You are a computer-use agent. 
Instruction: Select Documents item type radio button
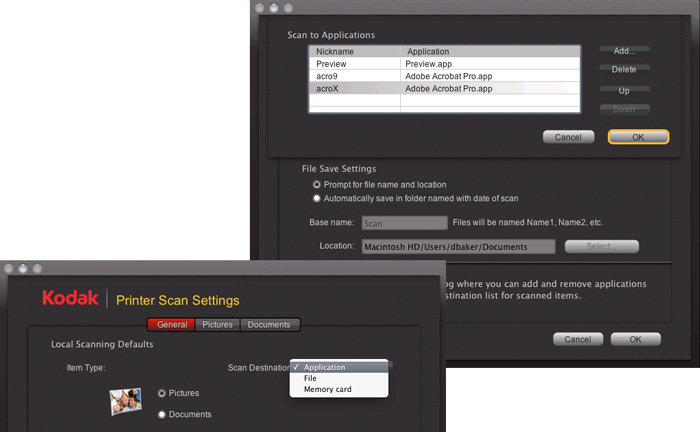click(x=162, y=414)
